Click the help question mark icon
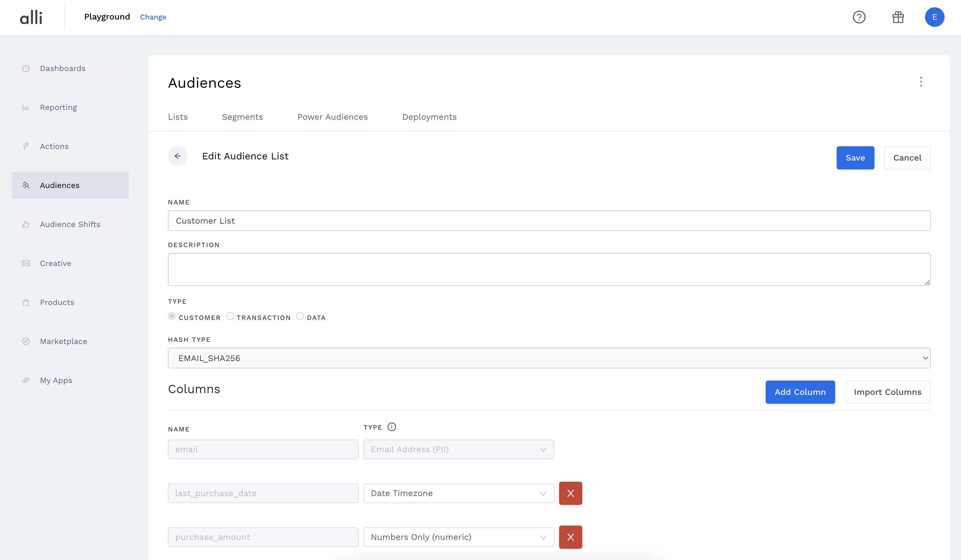Screen dimensions: 961x560 [859, 17]
